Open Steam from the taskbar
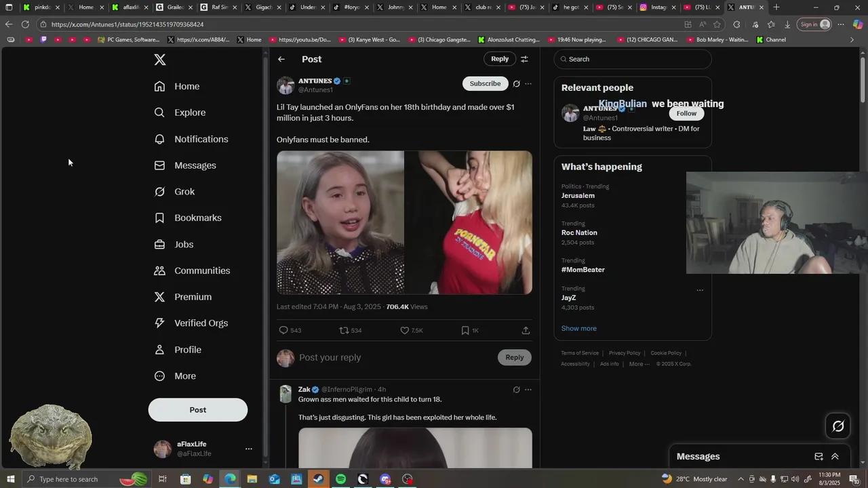The image size is (868, 488). coord(318,479)
